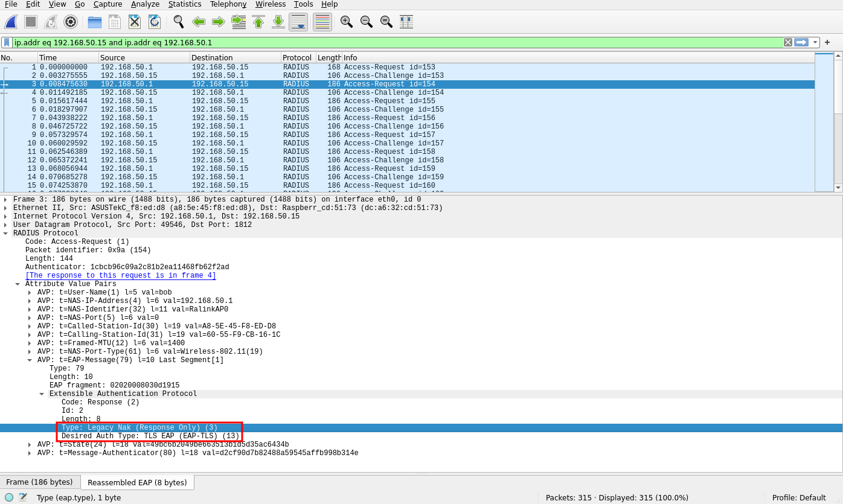Go to the first packet
Viewport: 843px width, 504px height.
258,22
